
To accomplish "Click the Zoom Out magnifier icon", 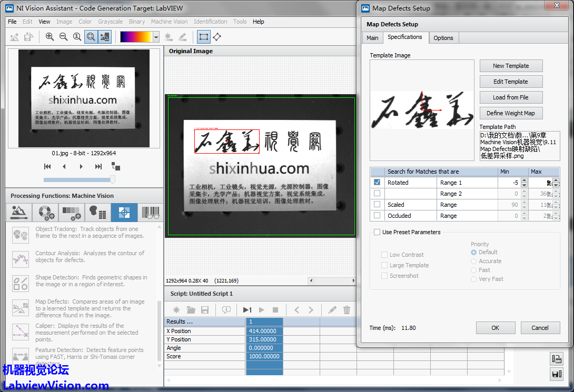I will 63,37.
